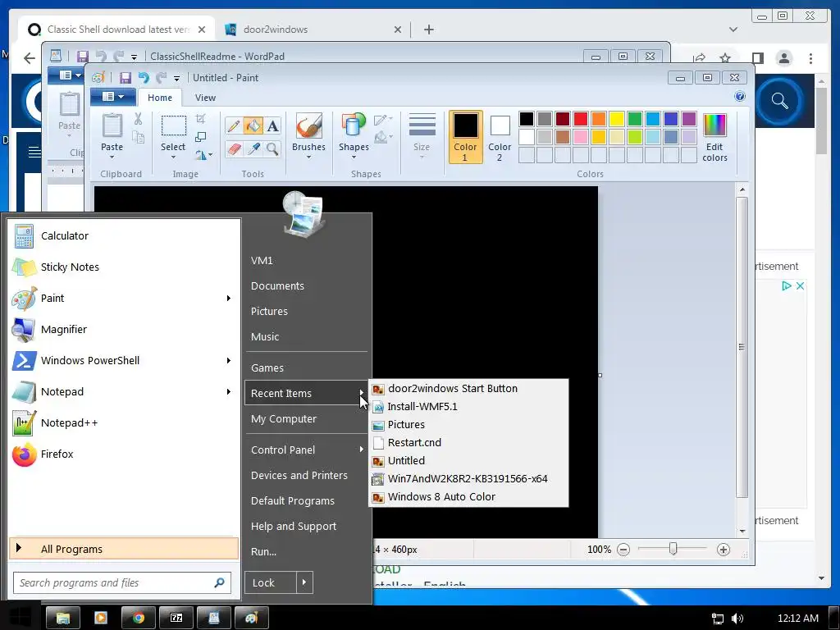Screen dimensions: 840x630
Task: Click Paint vertical scrollbar thumb
Action: (742, 347)
